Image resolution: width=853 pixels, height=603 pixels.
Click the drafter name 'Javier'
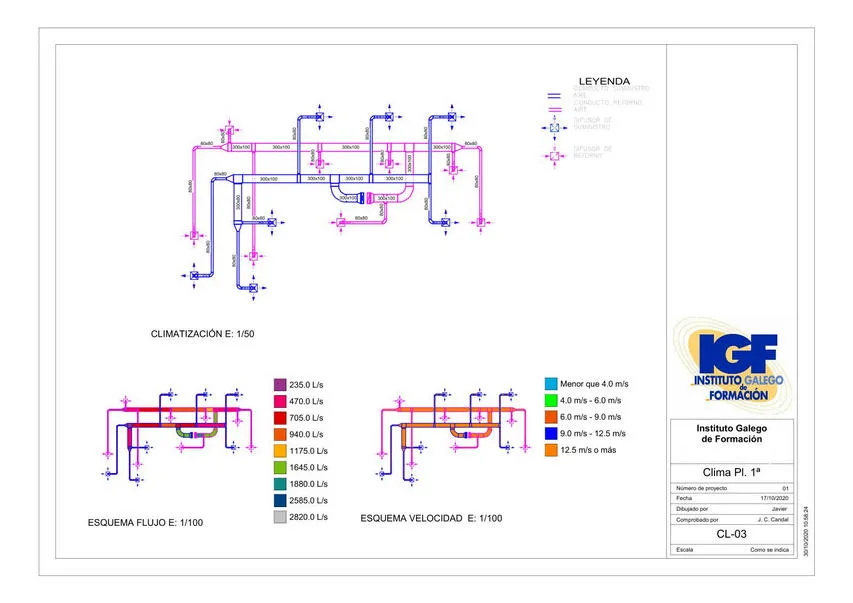pos(780,509)
